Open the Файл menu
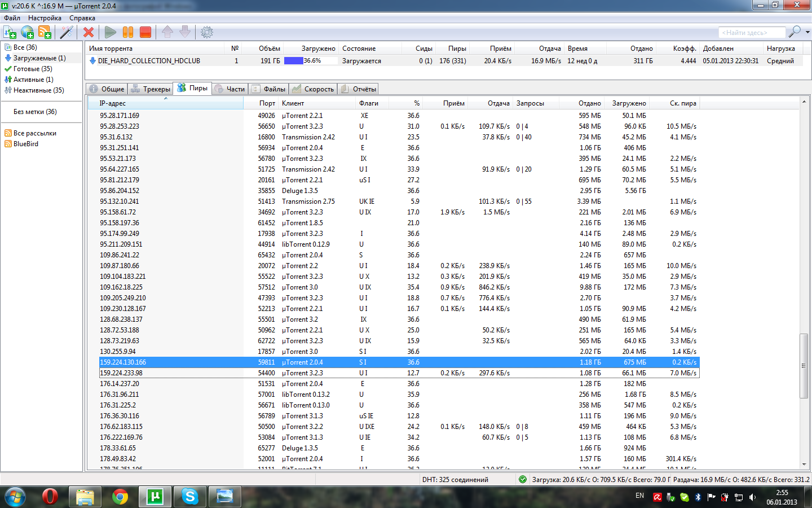The image size is (812, 508). point(12,18)
